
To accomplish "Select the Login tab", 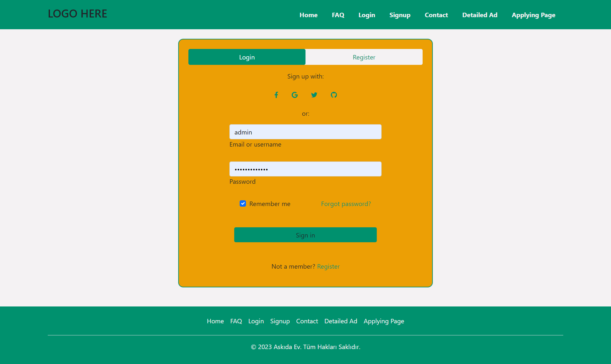I will click(247, 57).
